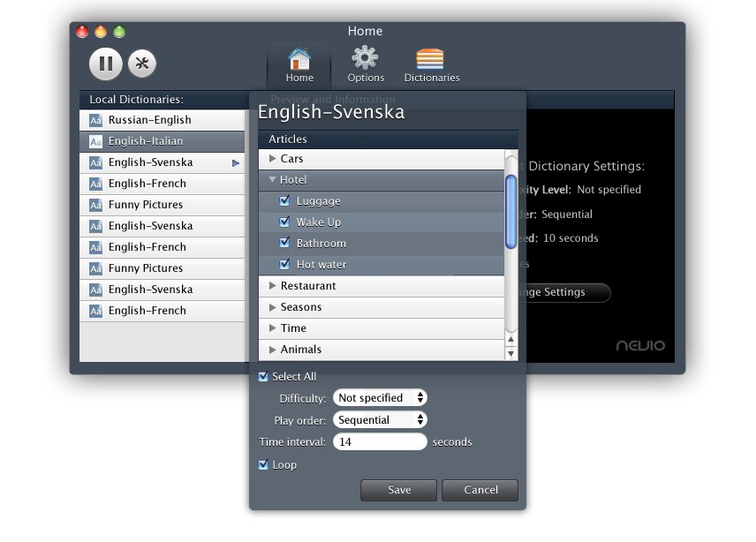Image resolution: width=756 pixels, height=542 pixels.
Task: Select the Wake Up article label
Action: (x=318, y=222)
